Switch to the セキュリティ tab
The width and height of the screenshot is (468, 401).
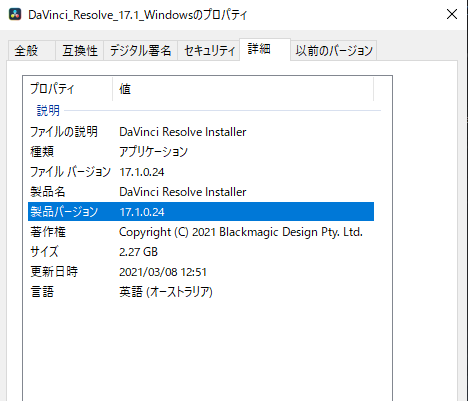pyautogui.click(x=209, y=51)
